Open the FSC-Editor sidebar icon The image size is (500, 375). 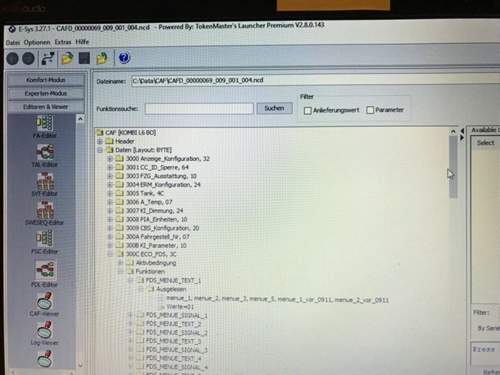point(44,243)
